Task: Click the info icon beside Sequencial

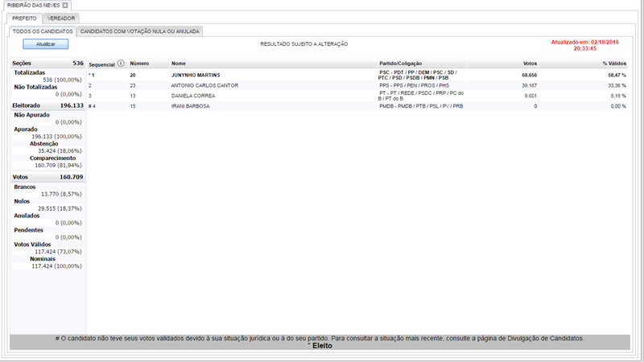Action: click(x=121, y=63)
